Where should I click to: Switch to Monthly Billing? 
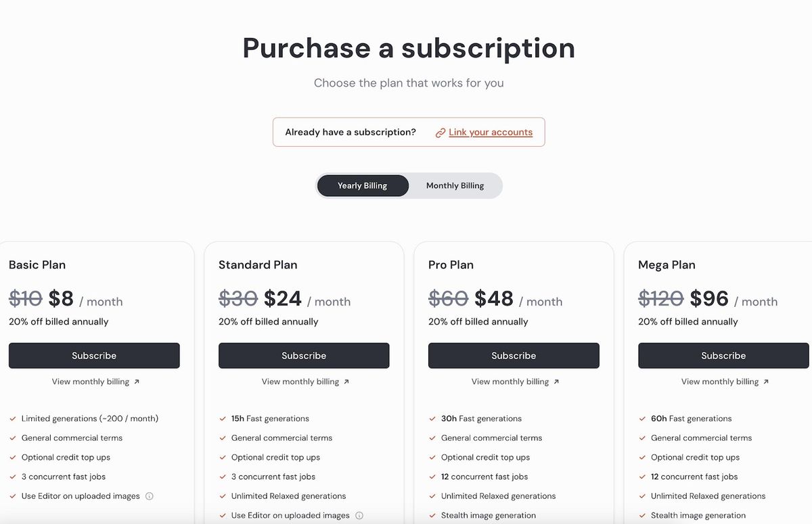tap(455, 185)
